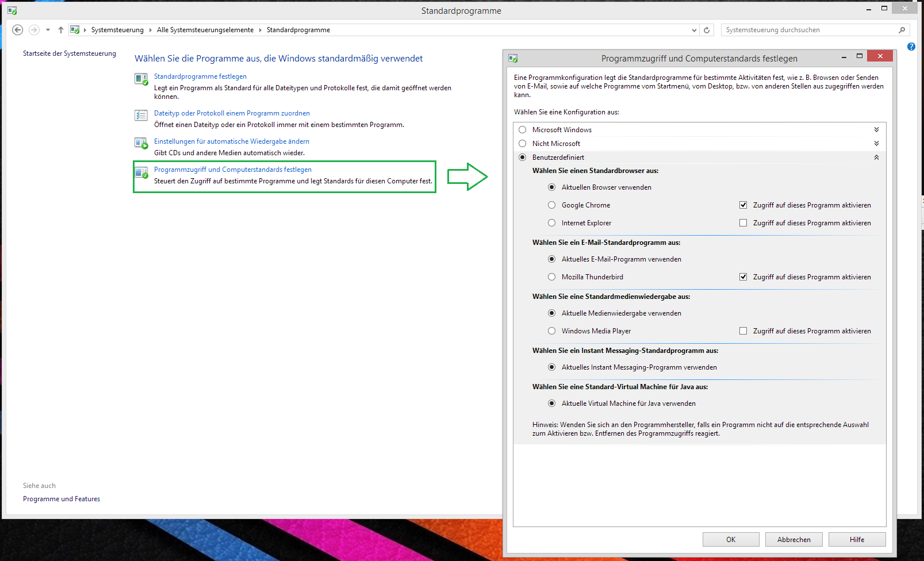Click the Abbrechen button
924x561 pixels.
(794, 540)
